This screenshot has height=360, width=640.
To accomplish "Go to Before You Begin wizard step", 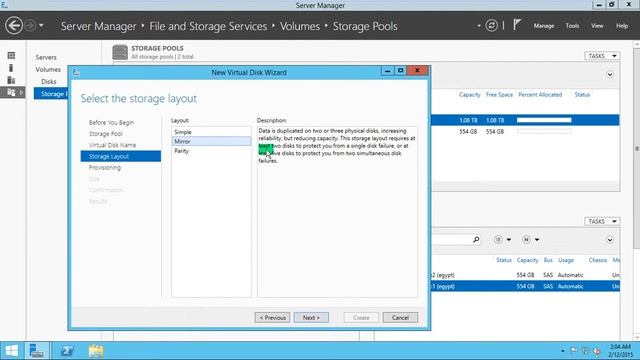I will tap(111, 122).
